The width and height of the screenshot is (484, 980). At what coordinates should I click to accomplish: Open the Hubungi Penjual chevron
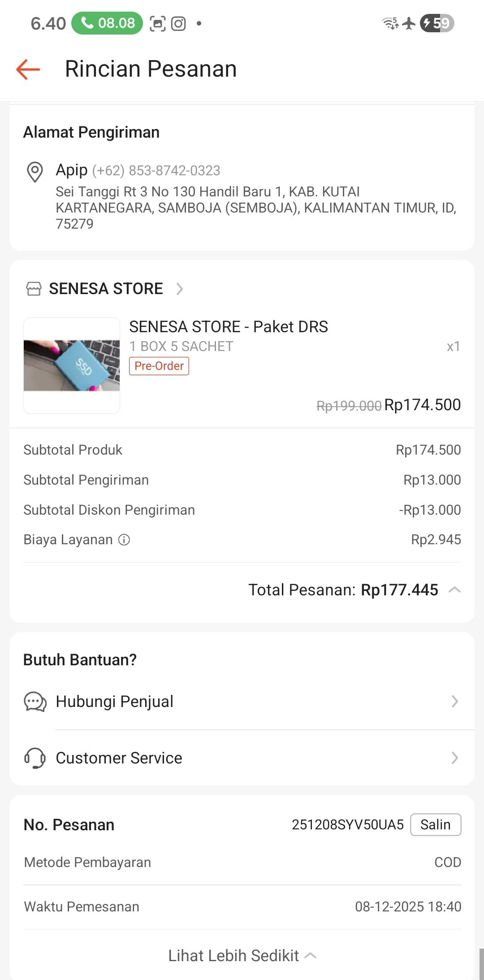coord(454,702)
